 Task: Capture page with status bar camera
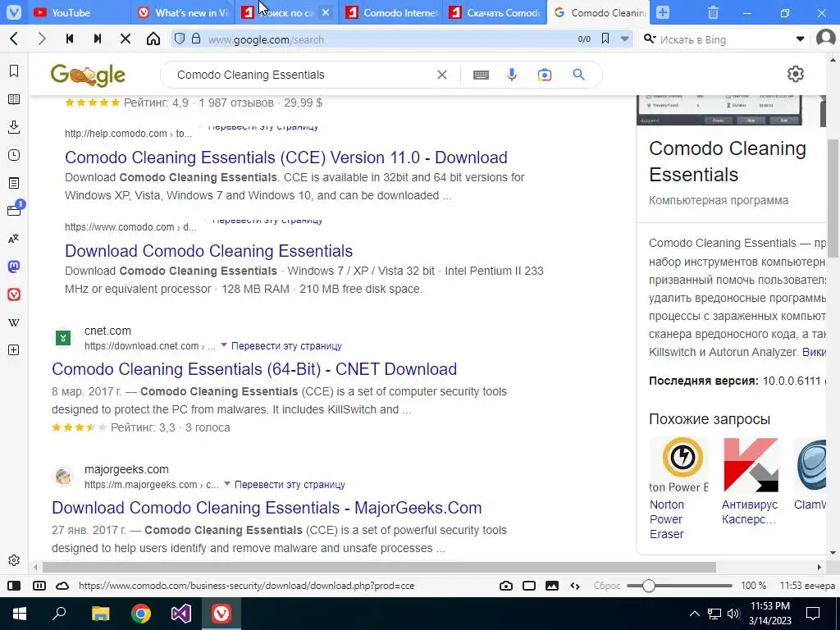coord(505,586)
